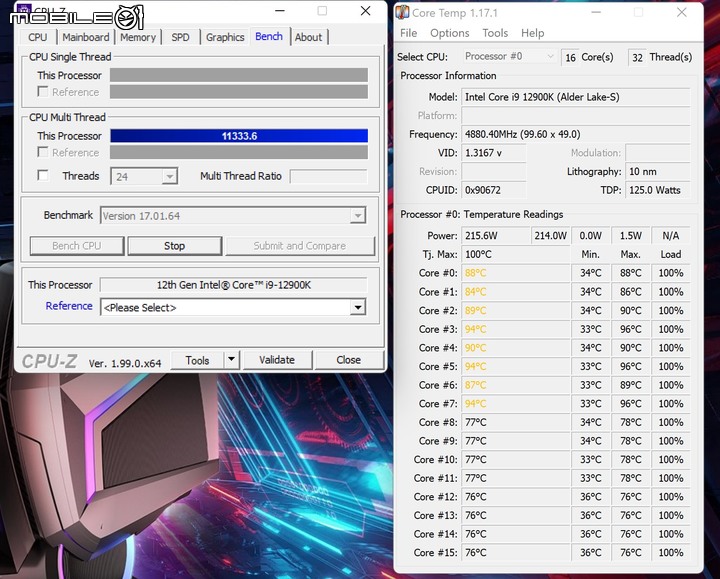The height and width of the screenshot is (579, 720).
Task: Click the CPU-Z title bar icon
Action: coord(24,10)
